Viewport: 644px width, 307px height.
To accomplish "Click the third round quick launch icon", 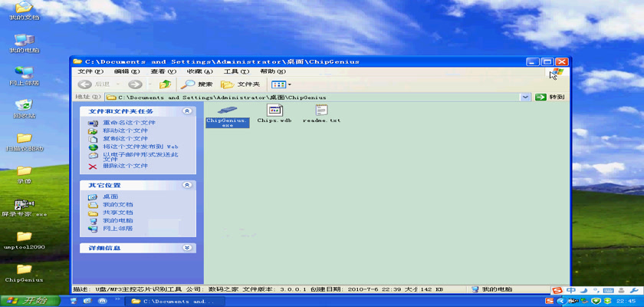I will (101, 302).
